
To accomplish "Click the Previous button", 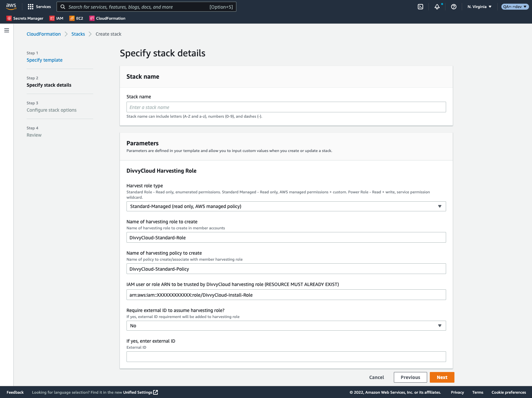I will [x=410, y=377].
